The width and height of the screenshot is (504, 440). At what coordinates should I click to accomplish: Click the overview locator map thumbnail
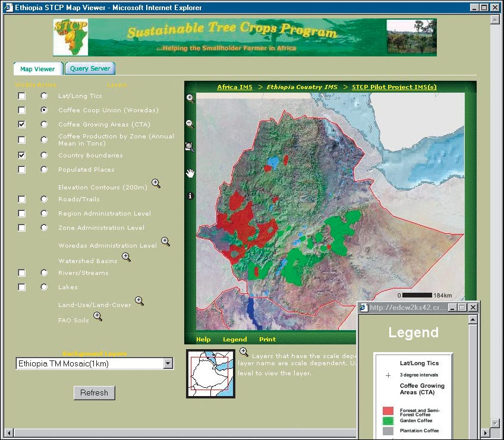211,374
